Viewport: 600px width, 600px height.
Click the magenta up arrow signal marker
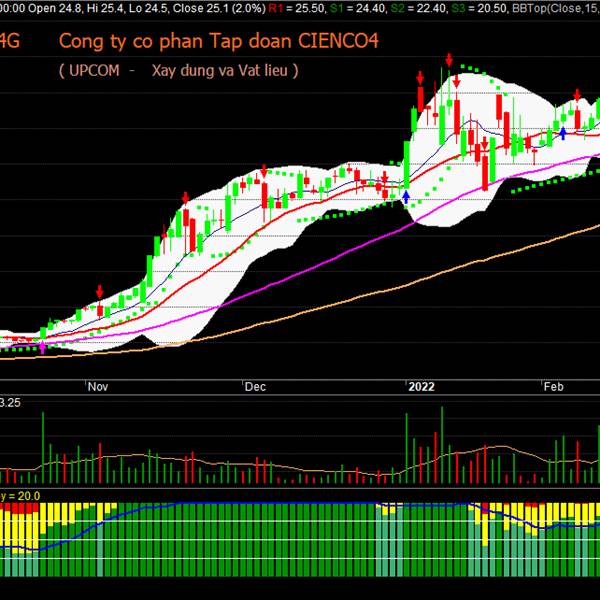click(x=42, y=347)
